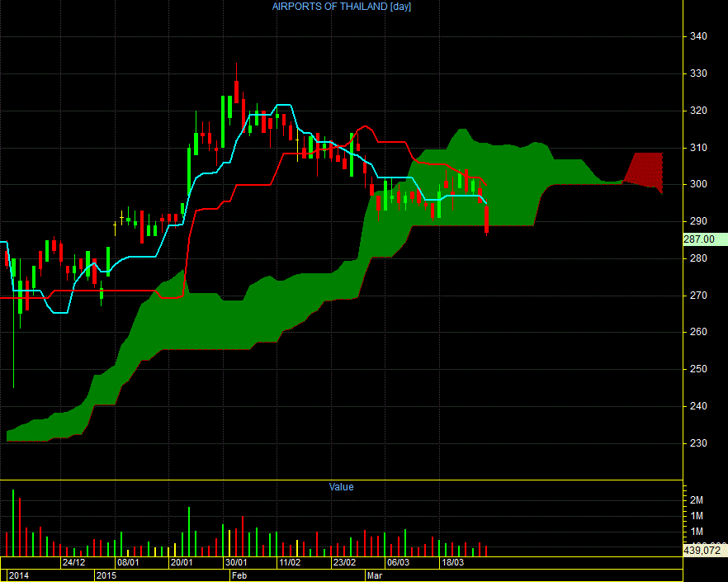Screen dimensions: 728x582
Task: Select the 250 price axis label
Action: (x=698, y=369)
